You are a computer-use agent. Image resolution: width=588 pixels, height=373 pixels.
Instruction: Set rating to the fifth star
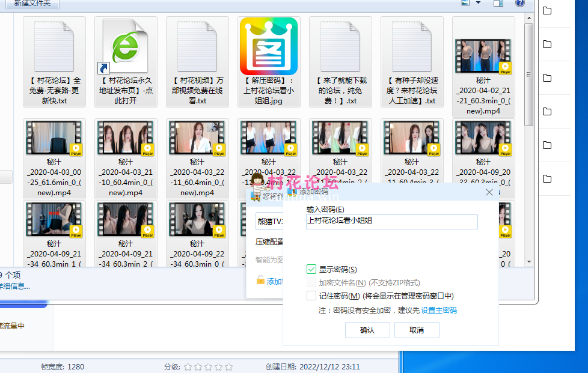coord(228,366)
